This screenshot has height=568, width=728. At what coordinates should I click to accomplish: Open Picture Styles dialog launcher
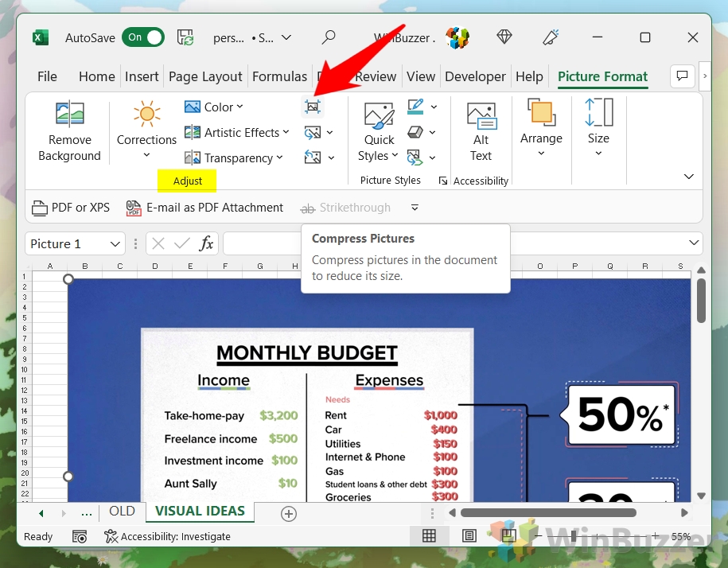coord(443,181)
